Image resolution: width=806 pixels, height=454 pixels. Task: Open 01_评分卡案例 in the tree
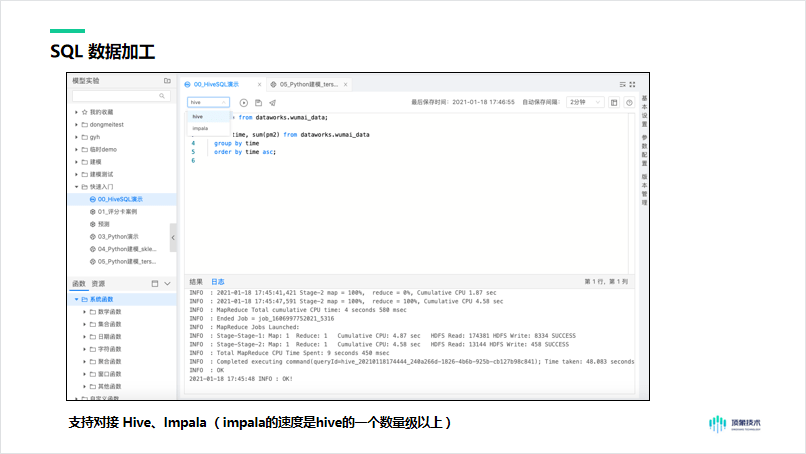coord(117,212)
